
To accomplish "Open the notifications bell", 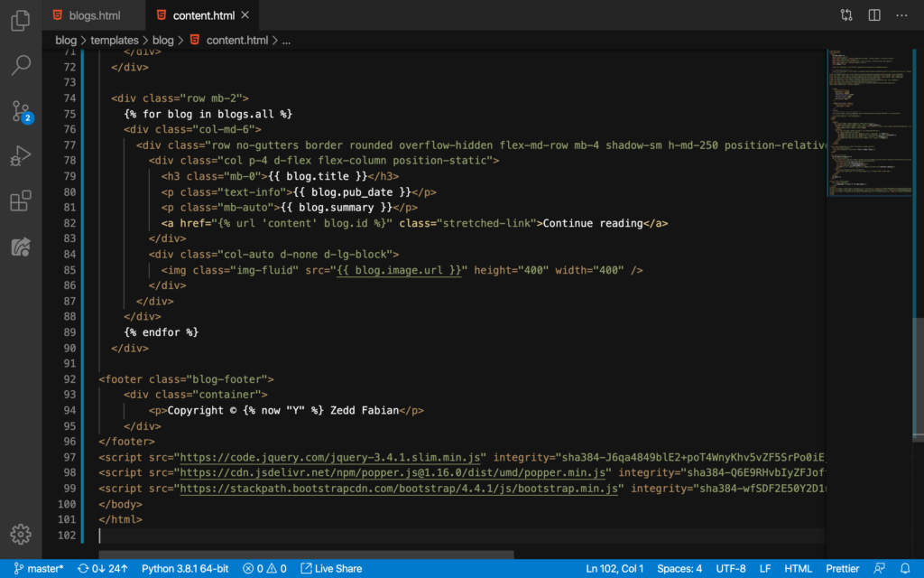I will click(905, 569).
